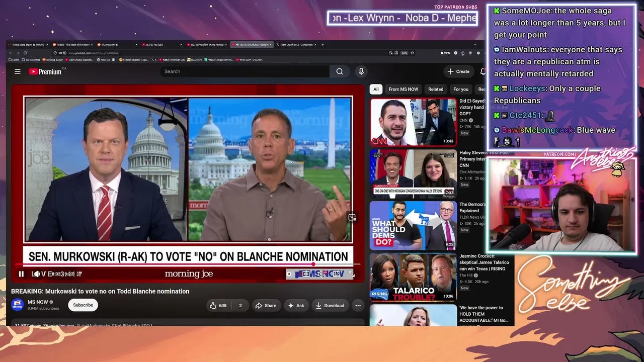Open the ELECTION bookmarks folder
The width and height of the screenshot is (644, 362).
194,60
